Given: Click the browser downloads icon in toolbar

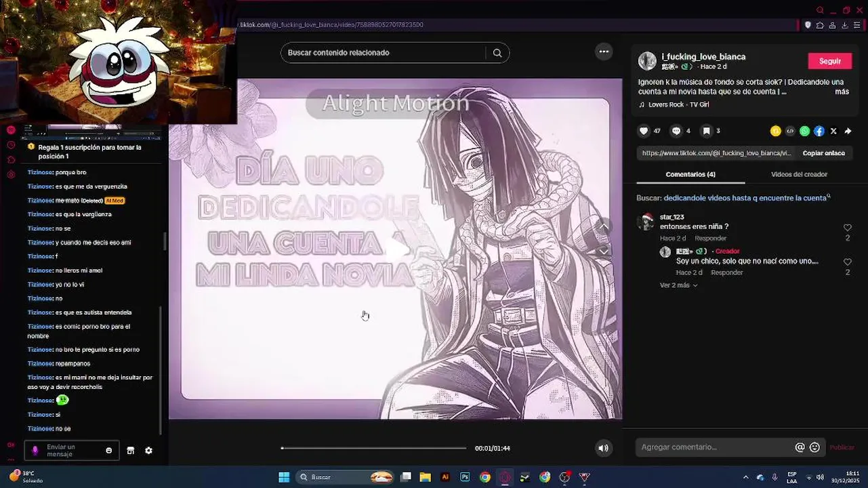Looking at the screenshot, I should [x=845, y=25].
